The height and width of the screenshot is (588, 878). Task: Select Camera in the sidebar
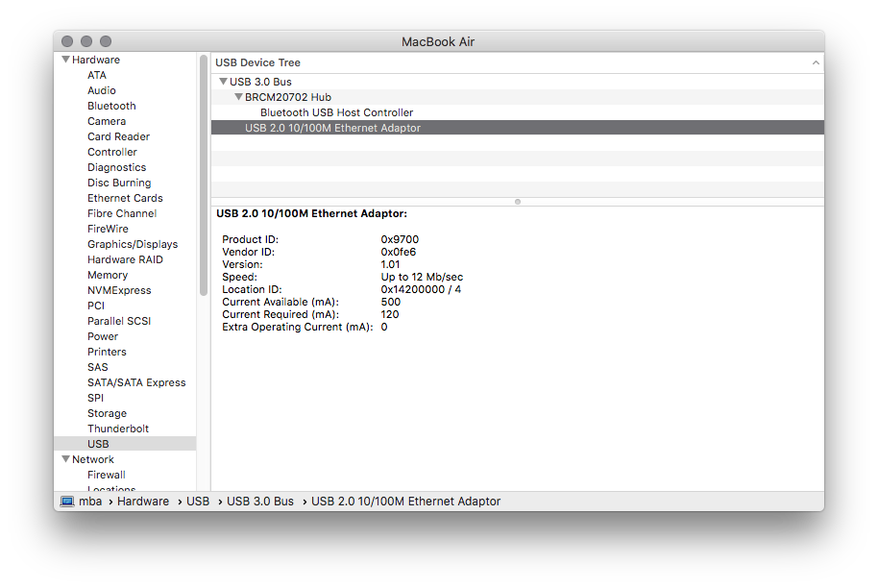point(107,121)
